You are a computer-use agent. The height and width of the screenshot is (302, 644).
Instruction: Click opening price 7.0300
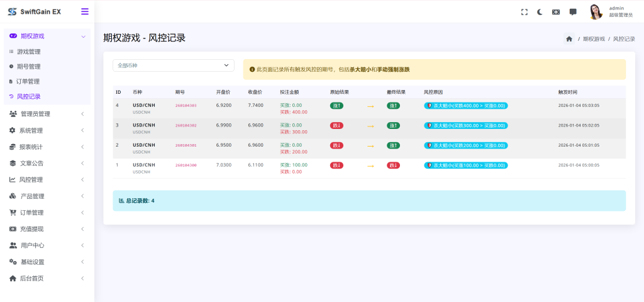224,165
